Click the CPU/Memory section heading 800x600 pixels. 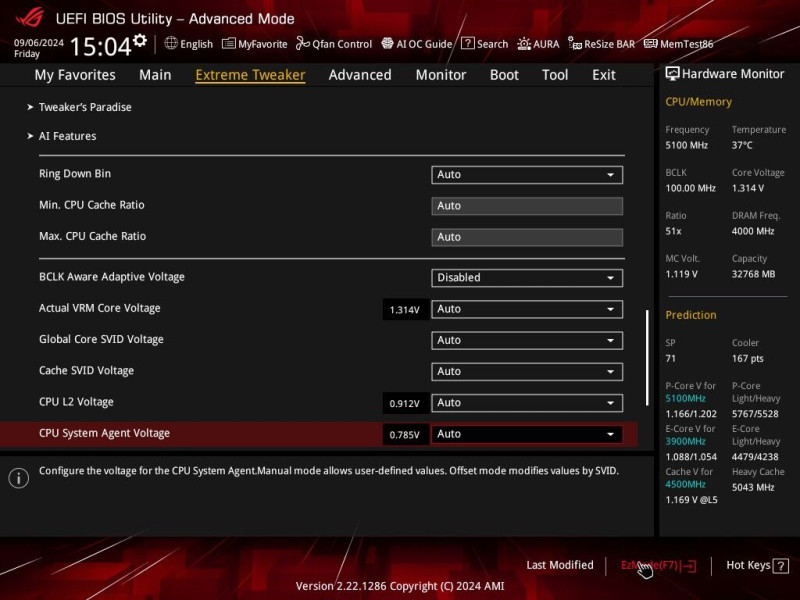pyautogui.click(x=698, y=102)
